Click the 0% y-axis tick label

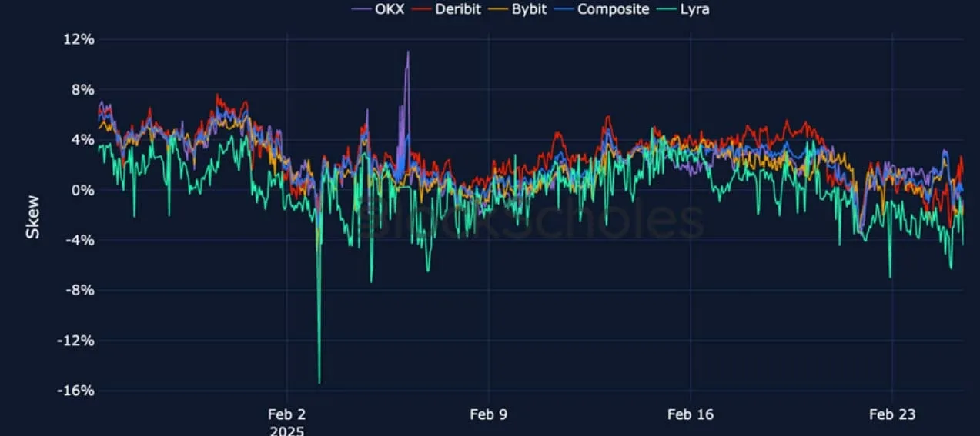click(82, 190)
